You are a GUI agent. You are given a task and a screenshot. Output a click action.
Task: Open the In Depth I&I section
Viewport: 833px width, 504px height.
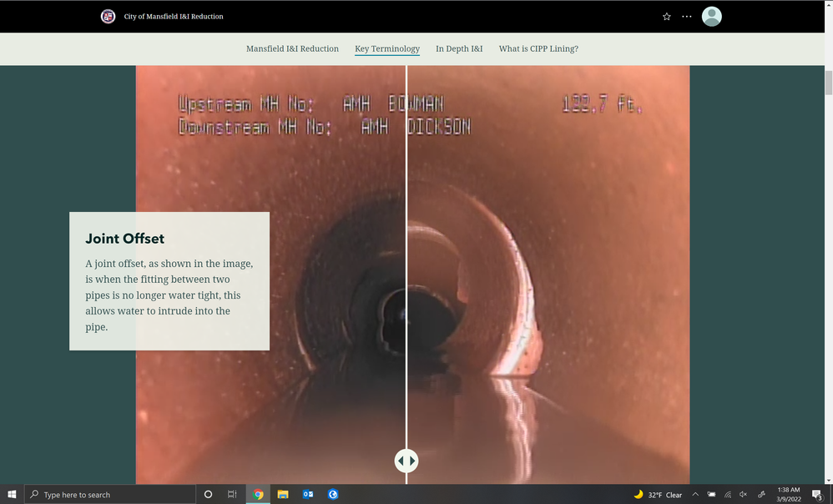tap(459, 49)
